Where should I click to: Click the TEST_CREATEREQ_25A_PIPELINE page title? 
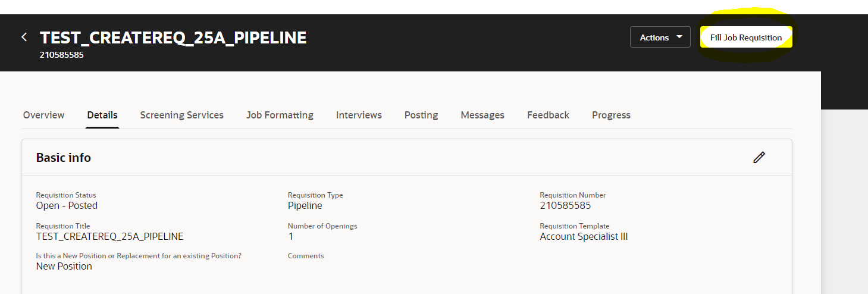pos(173,37)
